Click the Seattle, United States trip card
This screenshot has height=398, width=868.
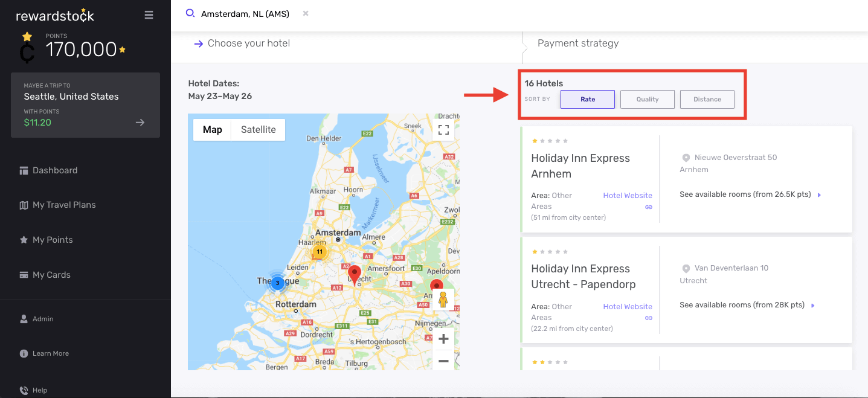pyautogui.click(x=85, y=105)
